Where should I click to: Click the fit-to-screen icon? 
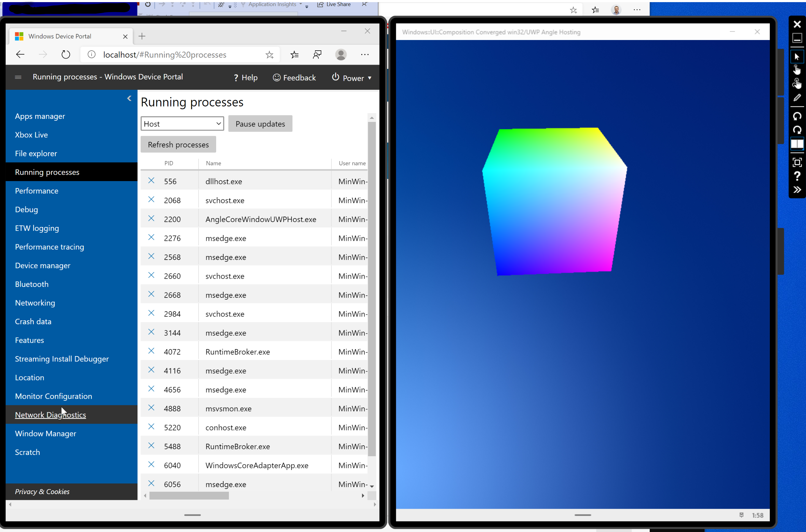(x=797, y=162)
